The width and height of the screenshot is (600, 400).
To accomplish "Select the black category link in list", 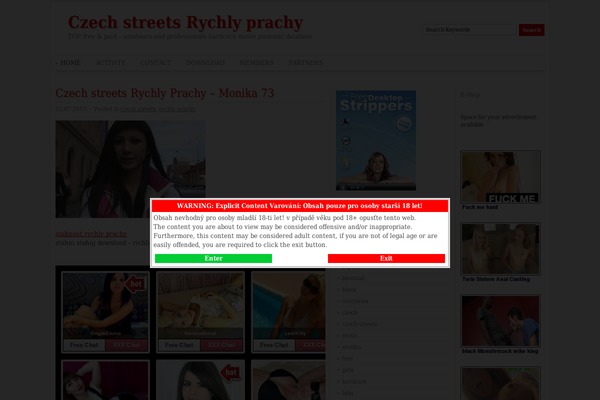I will [x=349, y=290].
